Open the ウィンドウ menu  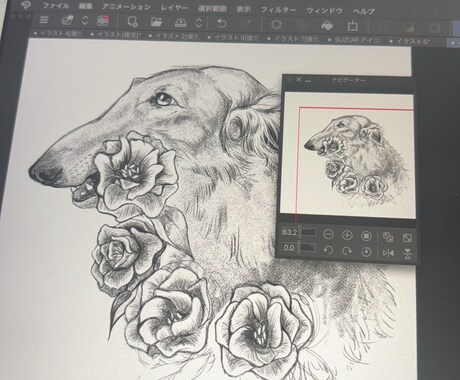click(x=324, y=11)
